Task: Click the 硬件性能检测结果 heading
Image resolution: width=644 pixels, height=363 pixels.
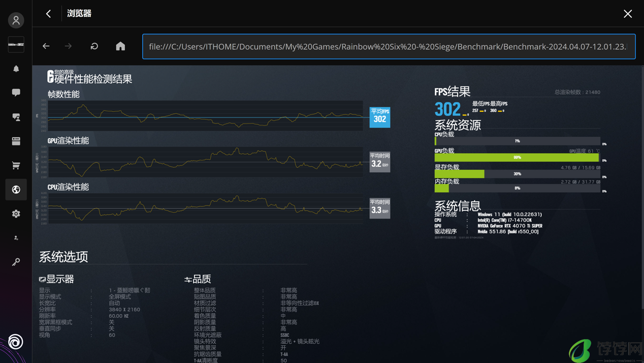Action: 93,79
